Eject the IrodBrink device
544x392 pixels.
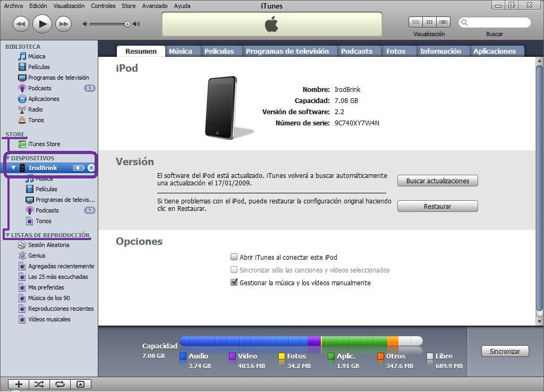91,168
